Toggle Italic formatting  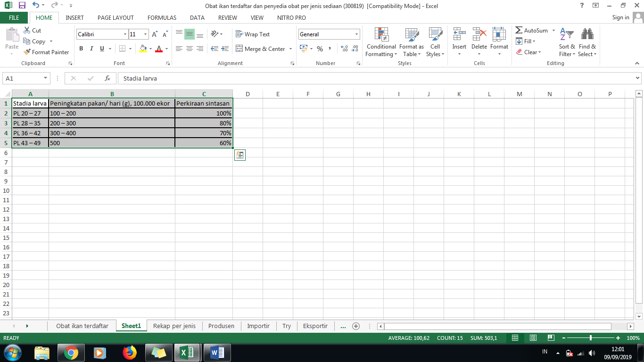click(x=91, y=49)
